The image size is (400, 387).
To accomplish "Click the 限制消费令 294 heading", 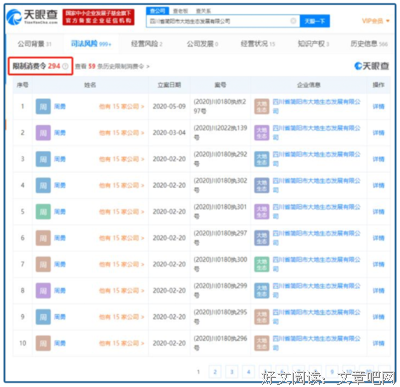I will pos(36,66).
